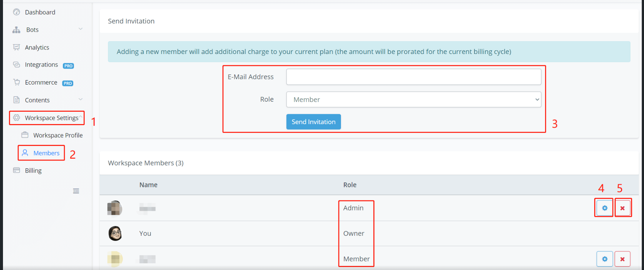Collapse sidebar using hamburger icon

(76, 191)
